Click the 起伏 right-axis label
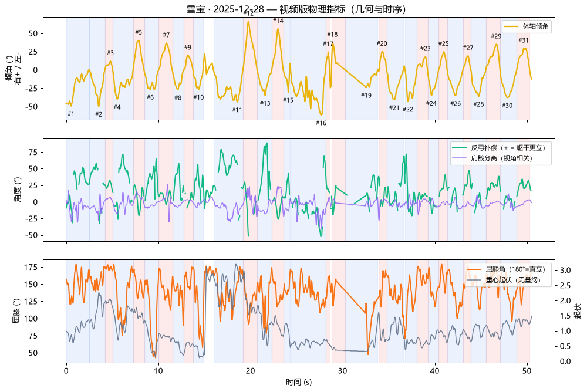This screenshot has height=392, width=587. pyautogui.click(x=578, y=311)
